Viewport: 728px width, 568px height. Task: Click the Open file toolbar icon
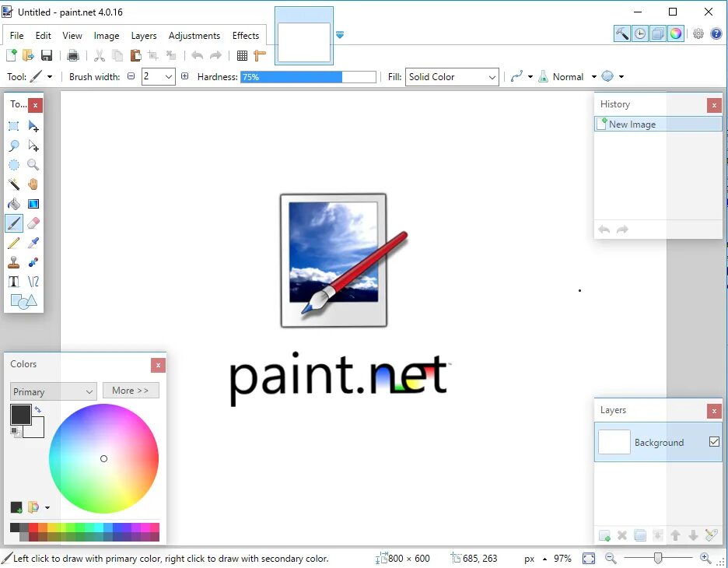(28, 56)
